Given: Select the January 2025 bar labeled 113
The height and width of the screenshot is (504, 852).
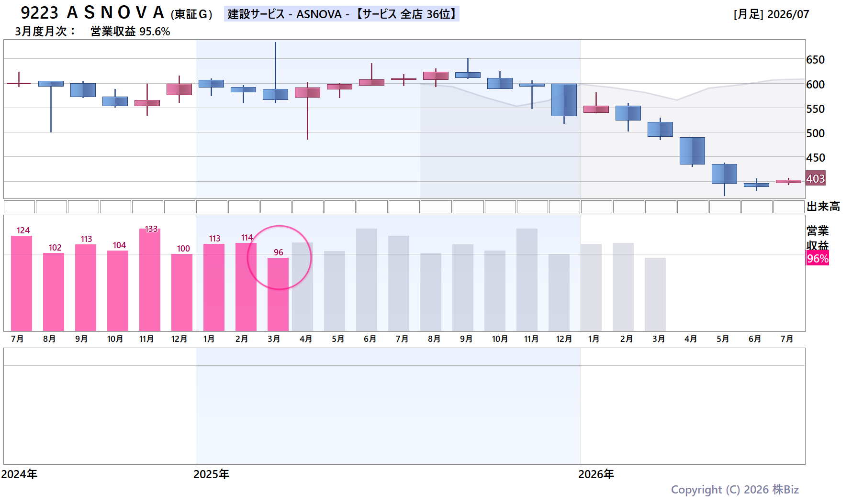Looking at the screenshot, I should coord(214,287).
